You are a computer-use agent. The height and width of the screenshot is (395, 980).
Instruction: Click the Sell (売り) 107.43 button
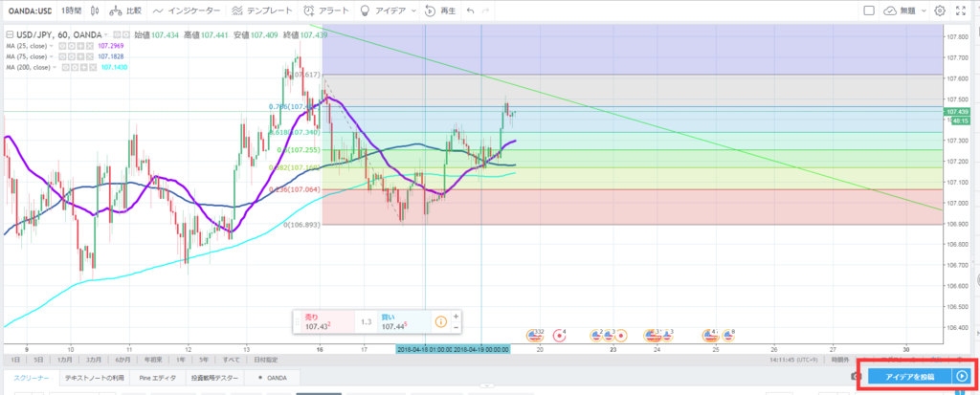click(329, 322)
